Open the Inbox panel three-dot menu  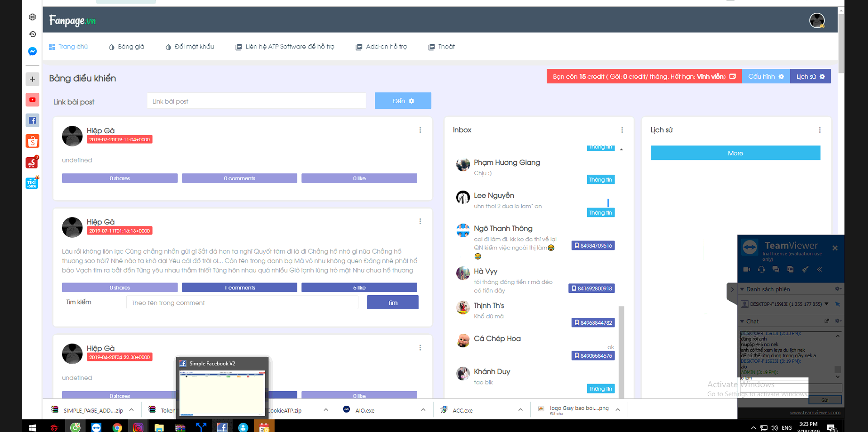622,130
